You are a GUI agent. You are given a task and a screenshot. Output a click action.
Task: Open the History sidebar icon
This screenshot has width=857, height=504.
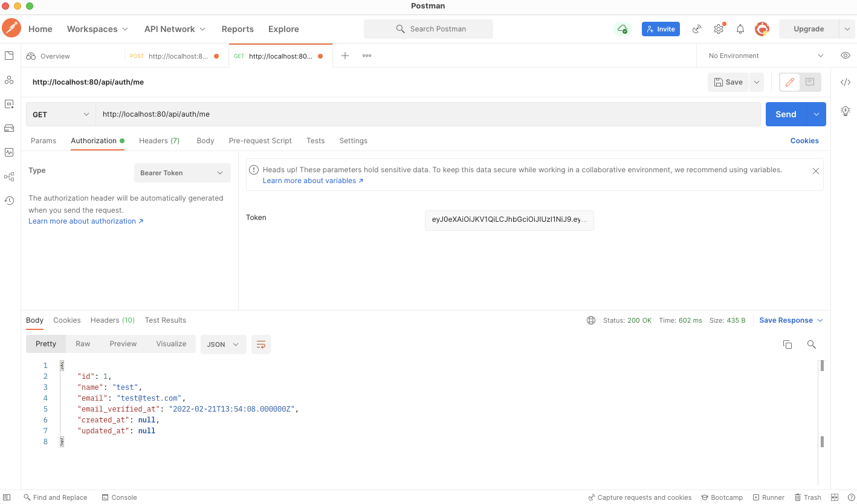click(9, 201)
